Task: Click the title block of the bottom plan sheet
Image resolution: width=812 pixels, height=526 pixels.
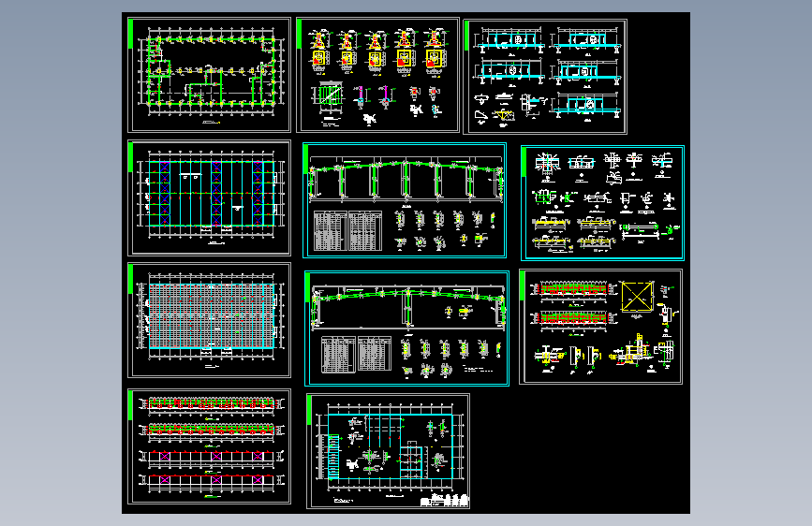Action: (444, 500)
